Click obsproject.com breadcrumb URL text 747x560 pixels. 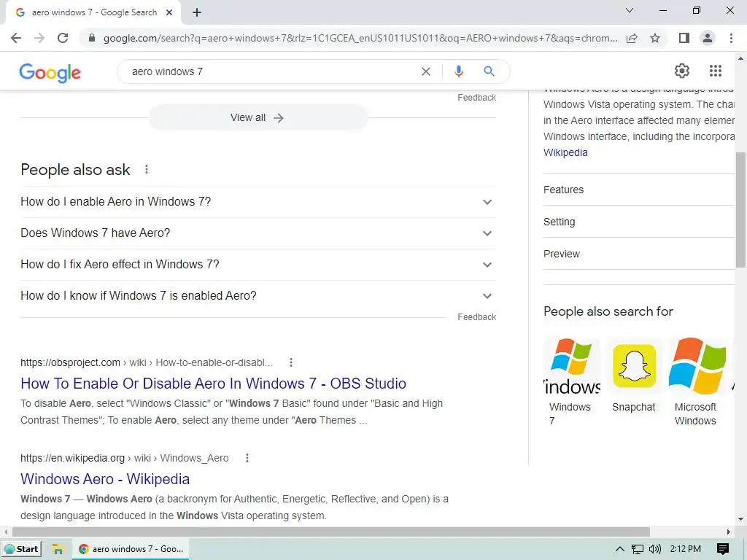click(x=147, y=362)
